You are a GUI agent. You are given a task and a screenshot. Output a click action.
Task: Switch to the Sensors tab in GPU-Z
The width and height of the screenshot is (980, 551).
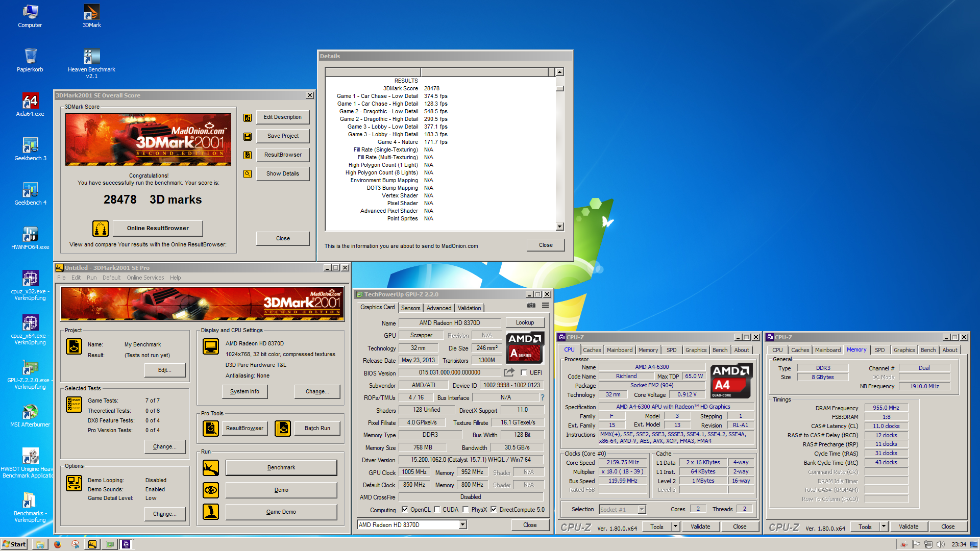coord(411,308)
